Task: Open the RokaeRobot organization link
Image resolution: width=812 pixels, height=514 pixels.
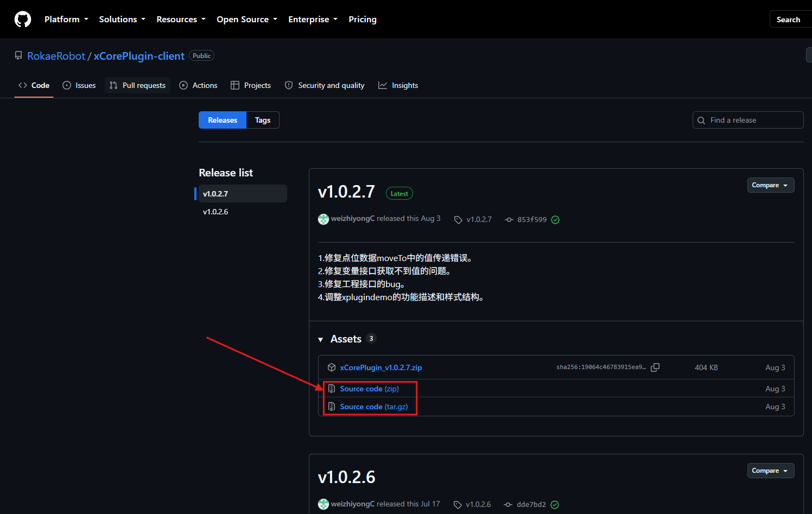Action: click(56, 56)
